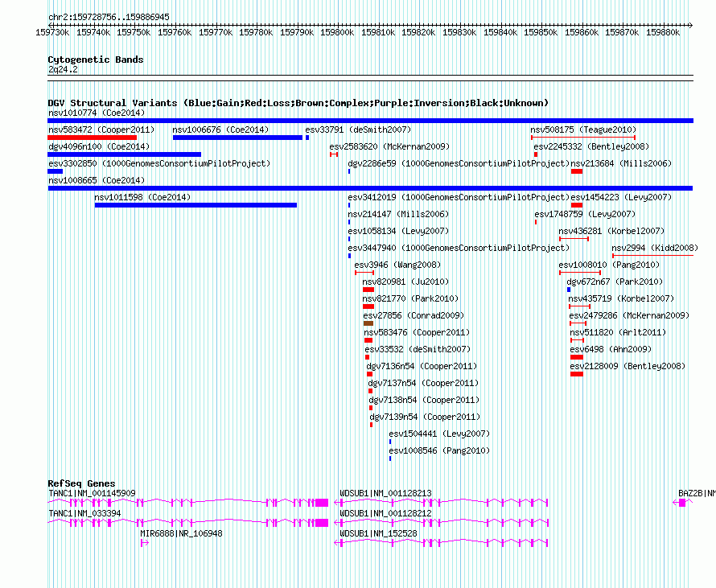The height and width of the screenshot is (588, 716).
Task: Click nsv821770 (Park2010) label
Action: (x=410, y=298)
